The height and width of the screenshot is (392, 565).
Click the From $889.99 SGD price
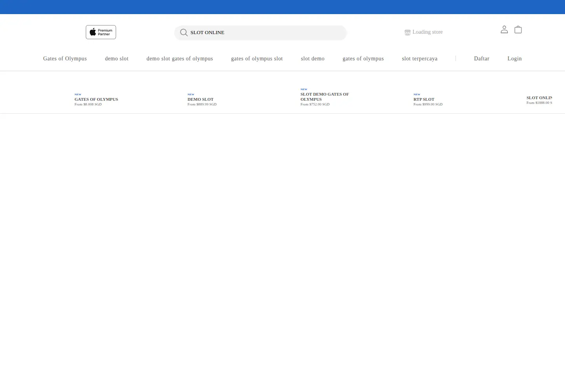pos(202,104)
